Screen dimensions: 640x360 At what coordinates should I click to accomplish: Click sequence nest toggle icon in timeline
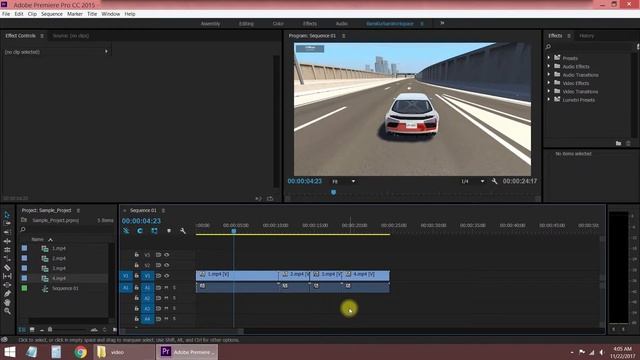point(126,231)
